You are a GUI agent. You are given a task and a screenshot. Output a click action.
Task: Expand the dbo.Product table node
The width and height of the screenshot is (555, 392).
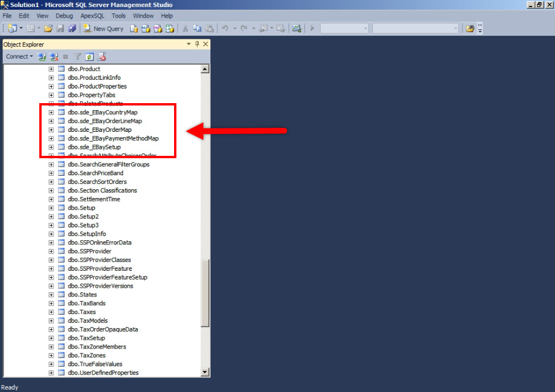click(x=51, y=69)
